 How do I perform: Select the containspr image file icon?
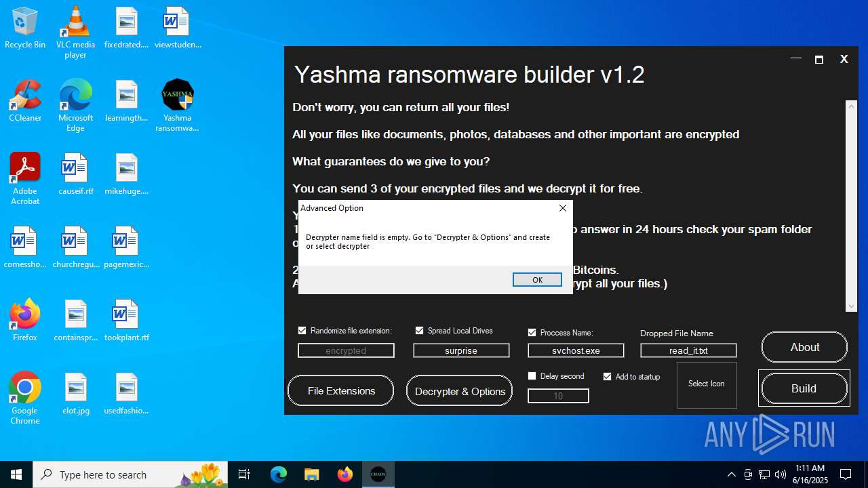[x=75, y=321]
